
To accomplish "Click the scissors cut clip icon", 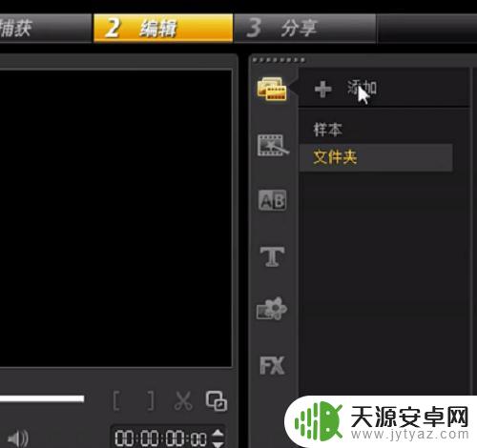I will click(183, 401).
